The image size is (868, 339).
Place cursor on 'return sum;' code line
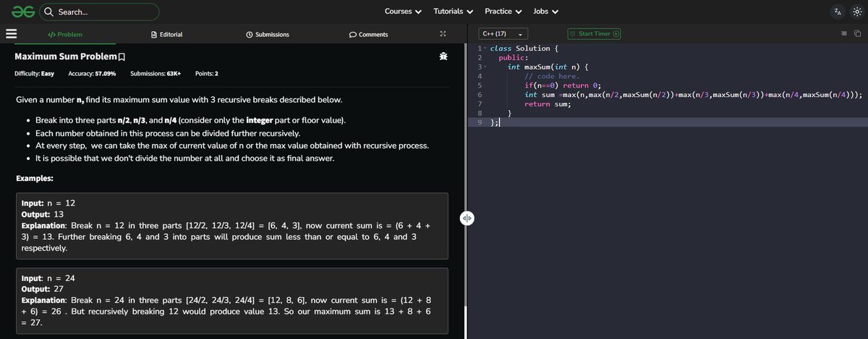548,104
